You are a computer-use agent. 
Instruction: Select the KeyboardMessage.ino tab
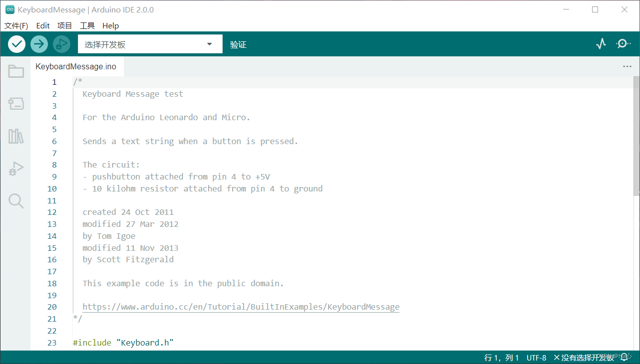[x=76, y=66]
